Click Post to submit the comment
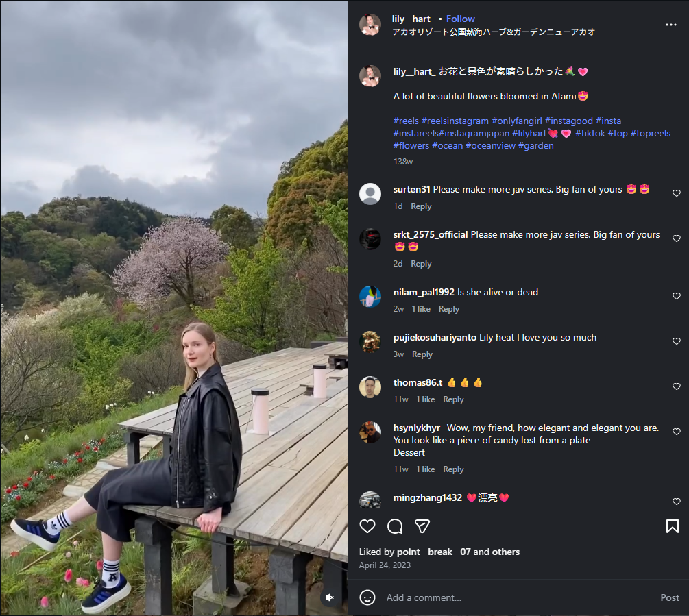 (670, 597)
